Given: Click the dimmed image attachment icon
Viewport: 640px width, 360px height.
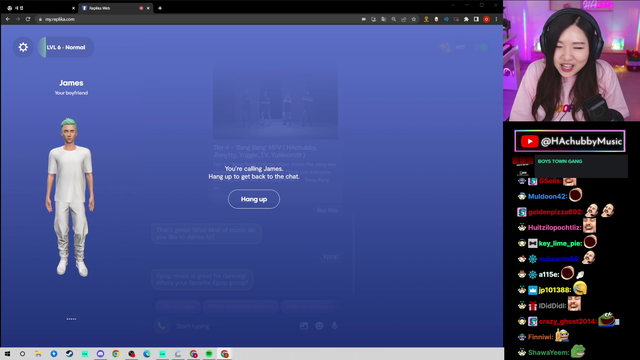Looking at the screenshot, I should coord(304,326).
